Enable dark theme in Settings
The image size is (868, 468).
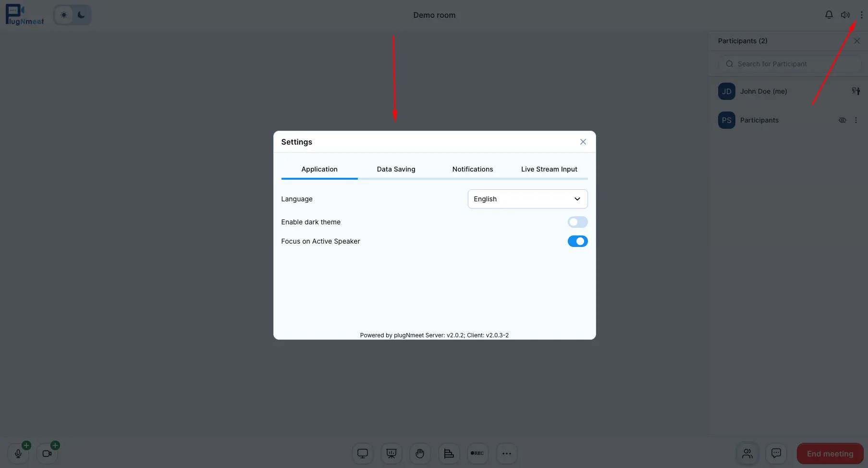pyautogui.click(x=577, y=222)
